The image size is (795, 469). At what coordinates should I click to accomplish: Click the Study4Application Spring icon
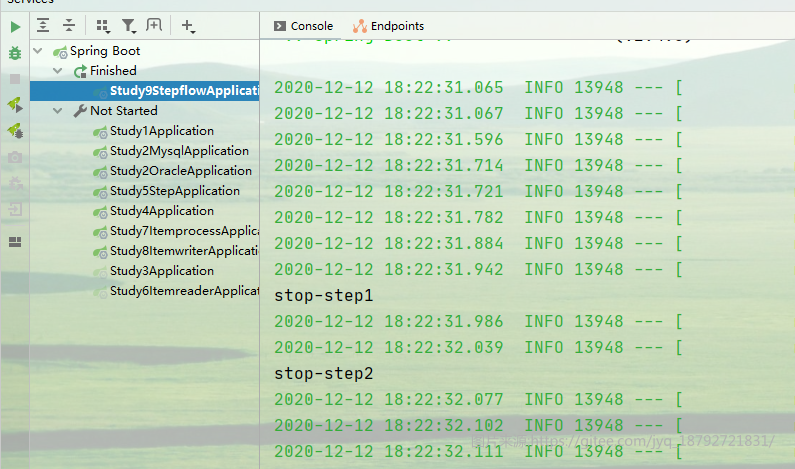pyautogui.click(x=100, y=212)
